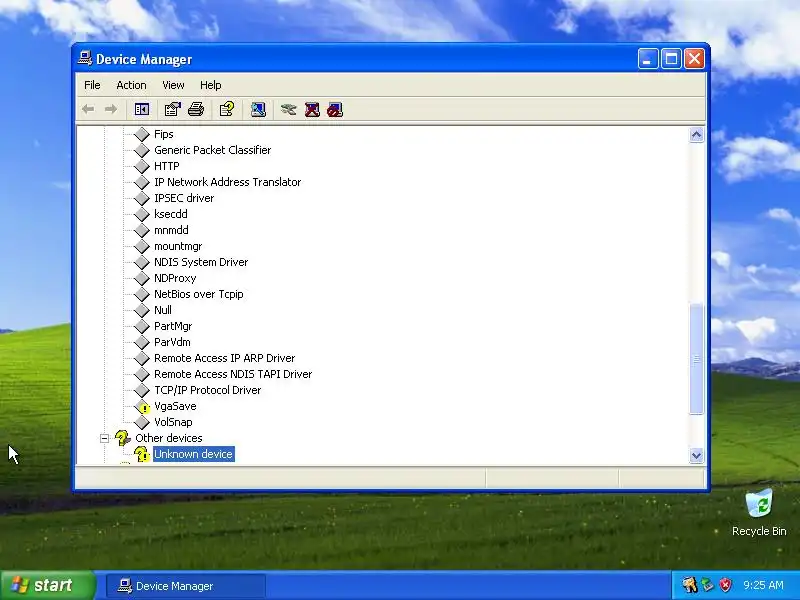800x600 pixels.
Task: Click the diamond icon beside VolSnap
Action: point(142,422)
